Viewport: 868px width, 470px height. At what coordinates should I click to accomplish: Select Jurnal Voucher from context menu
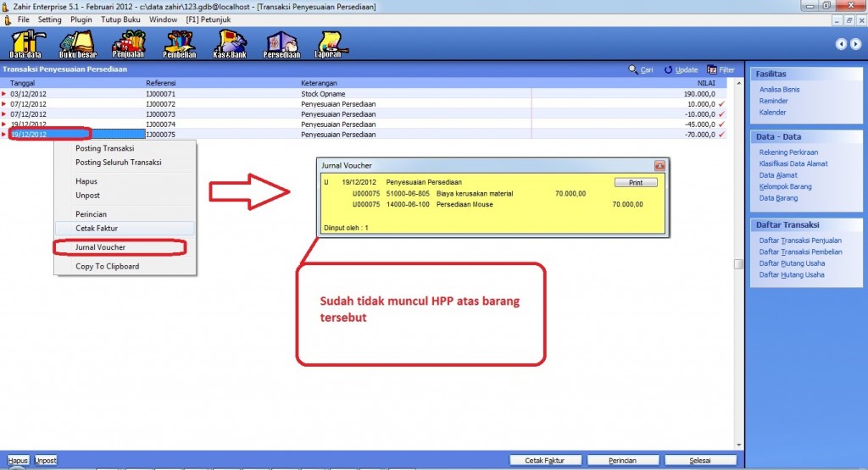click(101, 247)
